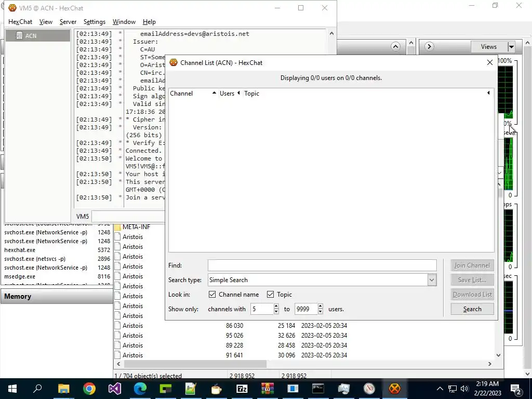The width and height of the screenshot is (532, 399).
Task: Open Microsoft Edge from the taskbar
Action: click(140, 389)
